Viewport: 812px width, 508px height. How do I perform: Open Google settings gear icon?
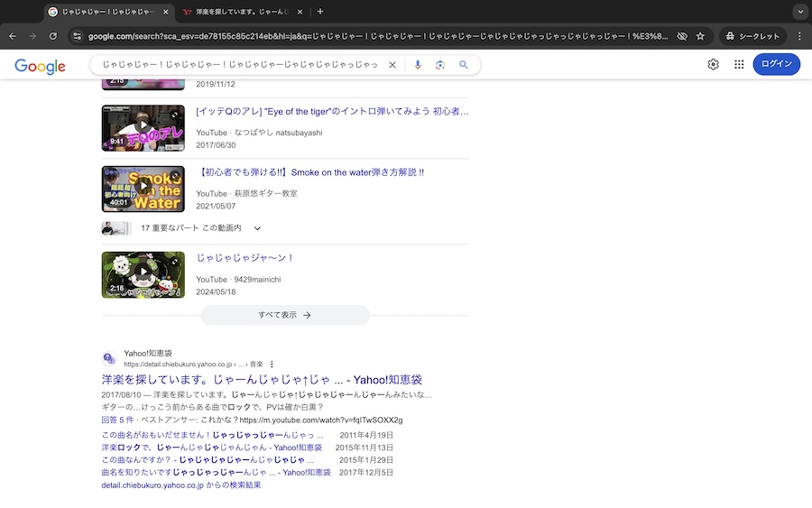coord(713,64)
